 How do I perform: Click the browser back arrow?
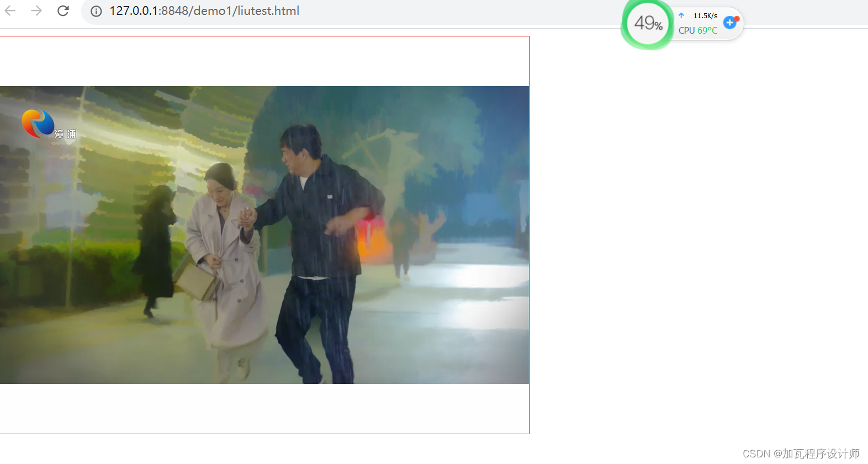click(10, 10)
